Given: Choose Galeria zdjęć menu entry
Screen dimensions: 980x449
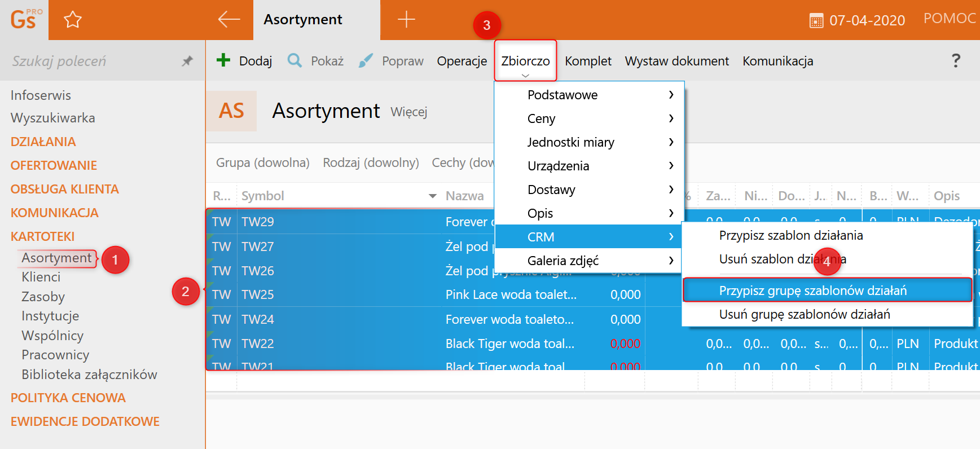Looking at the screenshot, I should [563, 261].
